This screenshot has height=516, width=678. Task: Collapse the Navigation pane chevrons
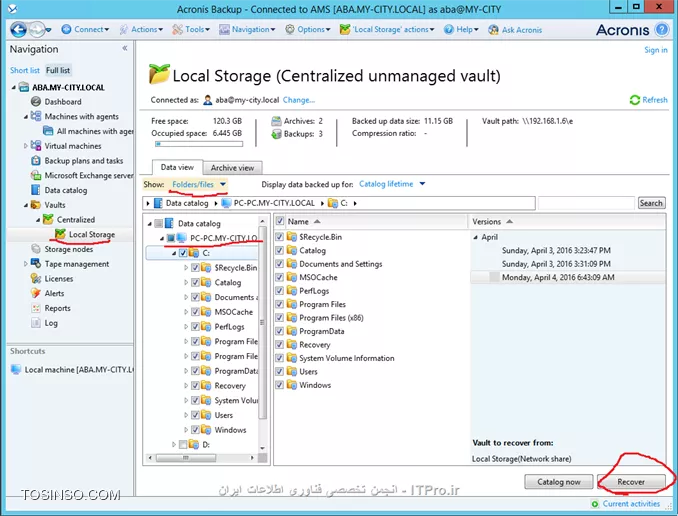point(125,48)
